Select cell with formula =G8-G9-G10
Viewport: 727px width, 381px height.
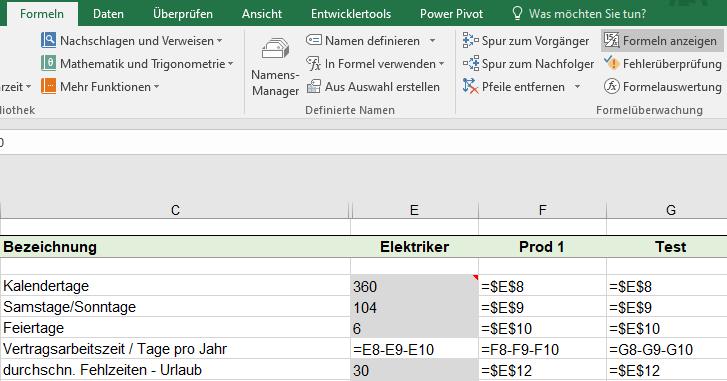(x=667, y=349)
